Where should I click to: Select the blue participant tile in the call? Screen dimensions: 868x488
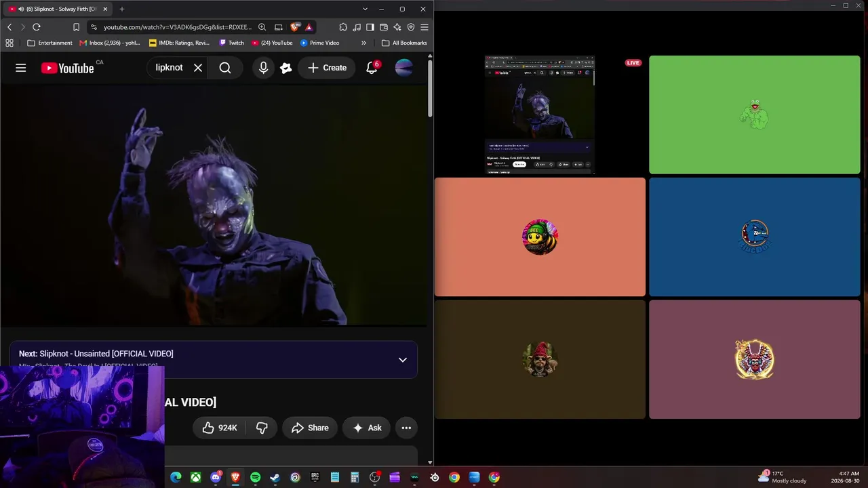point(755,237)
